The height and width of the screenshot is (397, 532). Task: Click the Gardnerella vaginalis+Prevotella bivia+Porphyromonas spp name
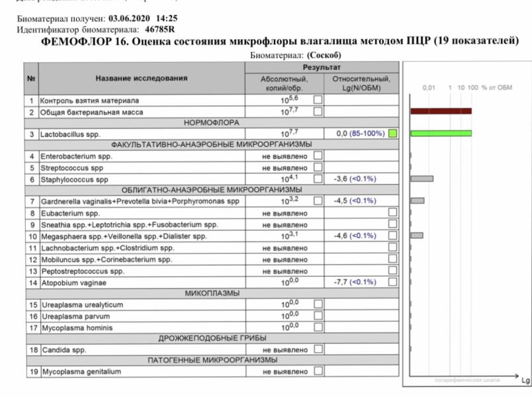pos(140,201)
